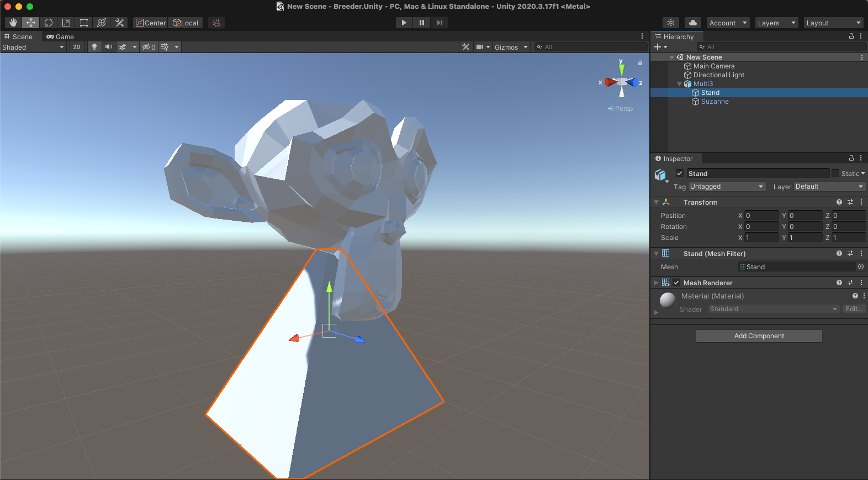Image resolution: width=868 pixels, height=480 pixels.
Task: Click the Pause button
Action: click(x=422, y=23)
